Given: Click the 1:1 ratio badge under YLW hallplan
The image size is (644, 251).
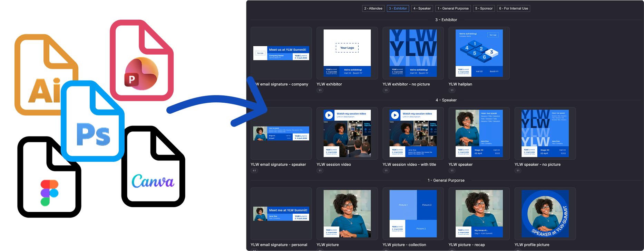Looking at the screenshot, I should (452, 91).
